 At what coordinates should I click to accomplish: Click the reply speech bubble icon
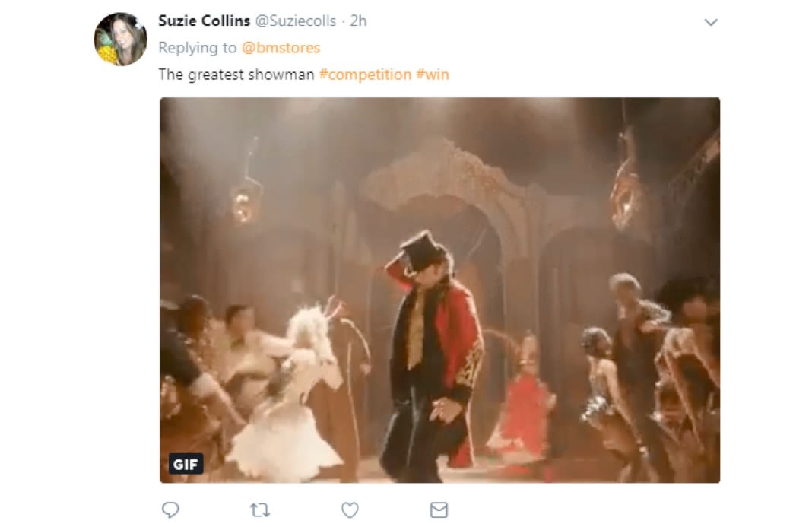[x=171, y=510]
